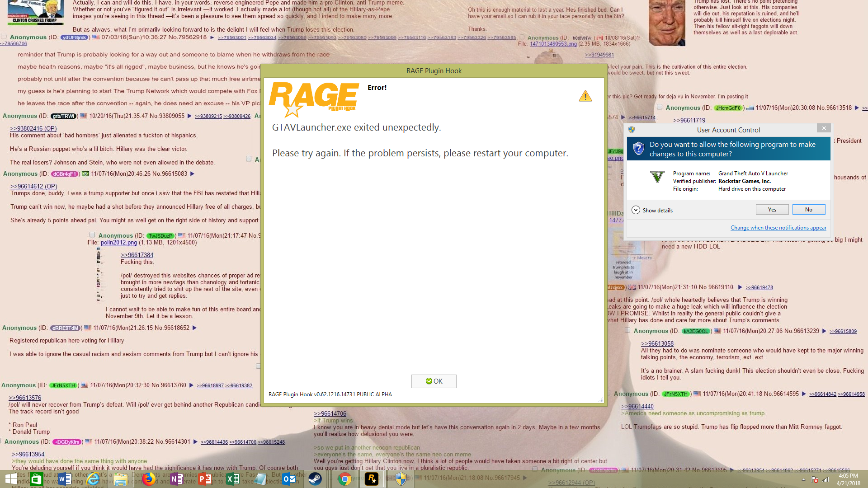Image resolution: width=868 pixels, height=488 pixels.
Task: Click the Rockstar Games taskbar icon
Action: pos(372,479)
